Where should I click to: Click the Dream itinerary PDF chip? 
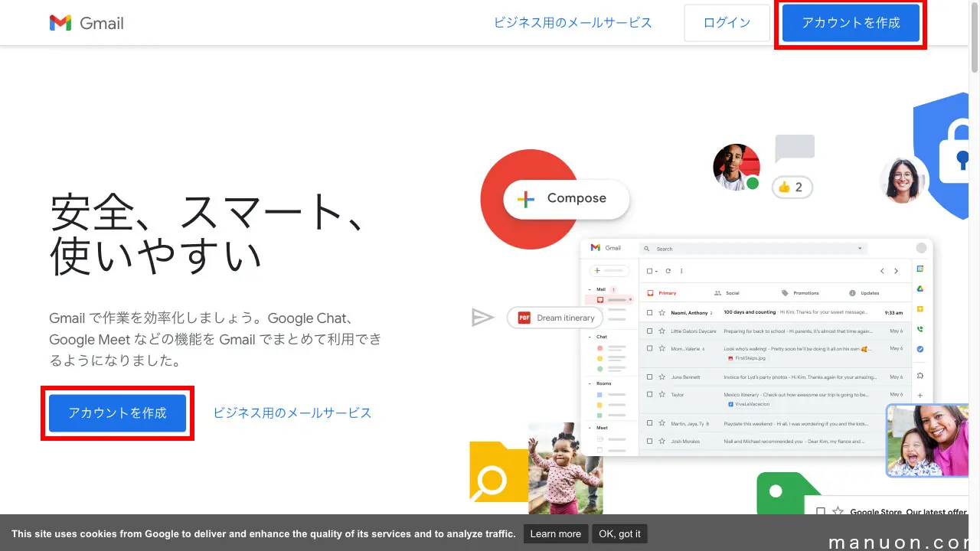point(556,318)
